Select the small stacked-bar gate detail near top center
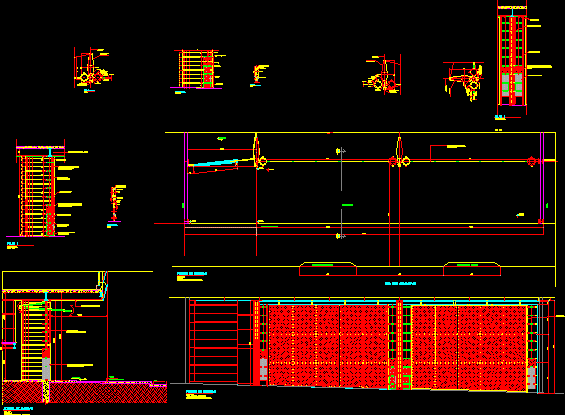The width and height of the screenshot is (565, 415). pos(197,69)
